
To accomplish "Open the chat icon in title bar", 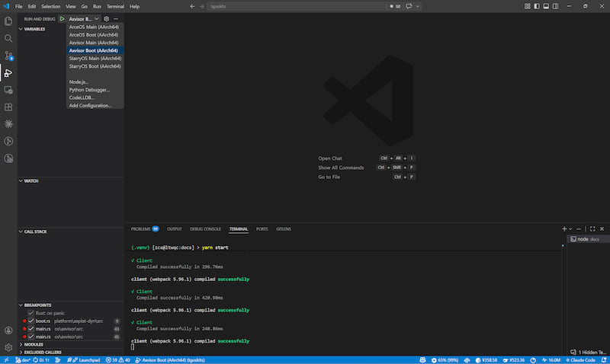I will pos(409,6).
